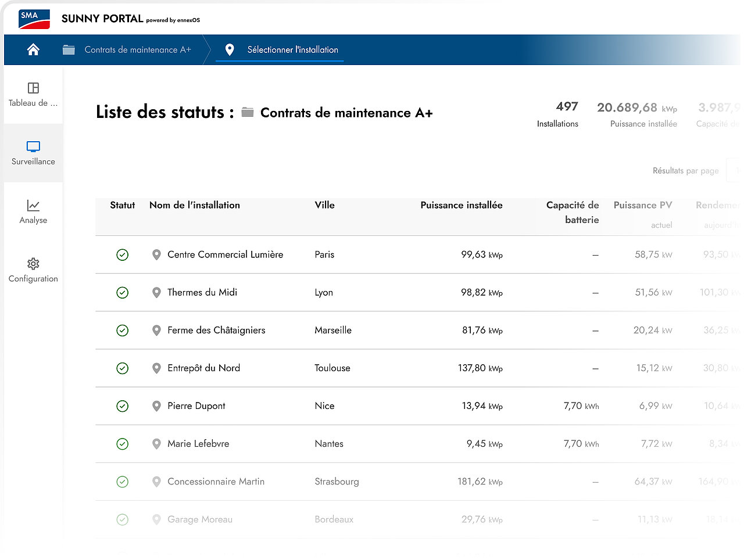Open the SMA logo in header
Screen dimensions: 744x560
(34, 19)
